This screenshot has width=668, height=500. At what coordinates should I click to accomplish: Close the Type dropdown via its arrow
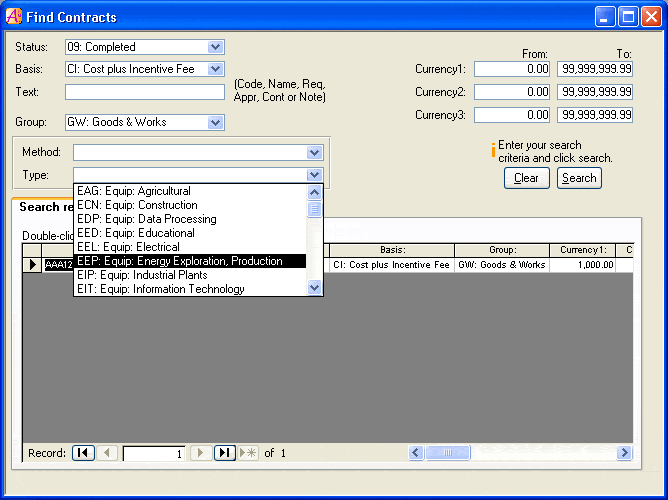pos(314,175)
